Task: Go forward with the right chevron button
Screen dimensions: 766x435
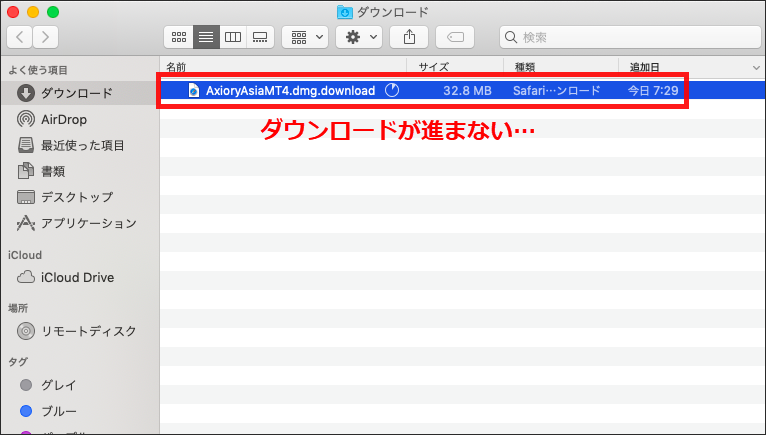Action: click(x=45, y=37)
